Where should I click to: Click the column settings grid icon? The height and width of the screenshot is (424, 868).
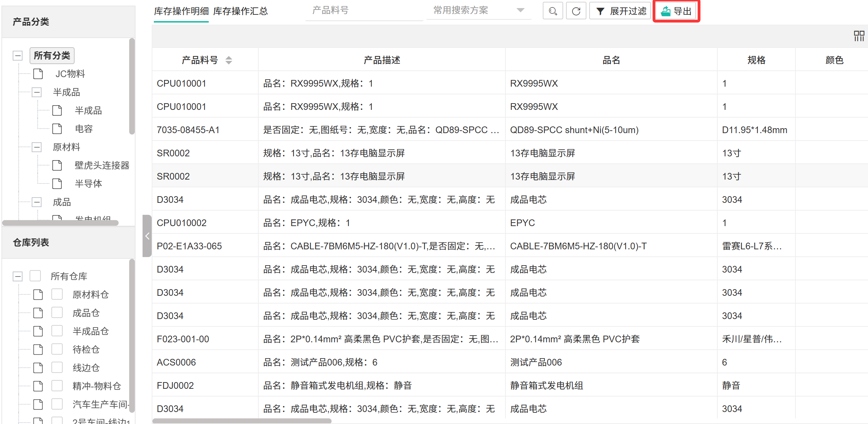coord(859,36)
